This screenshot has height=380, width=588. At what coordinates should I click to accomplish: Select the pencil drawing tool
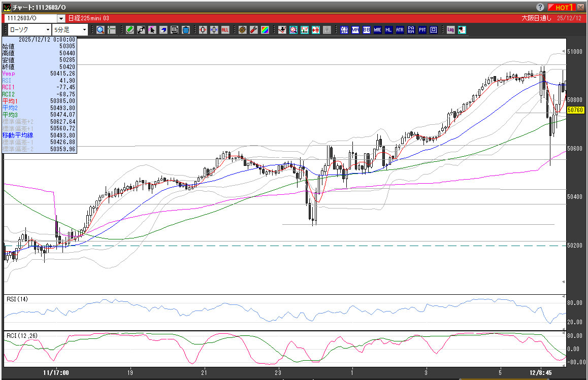click(x=130, y=30)
